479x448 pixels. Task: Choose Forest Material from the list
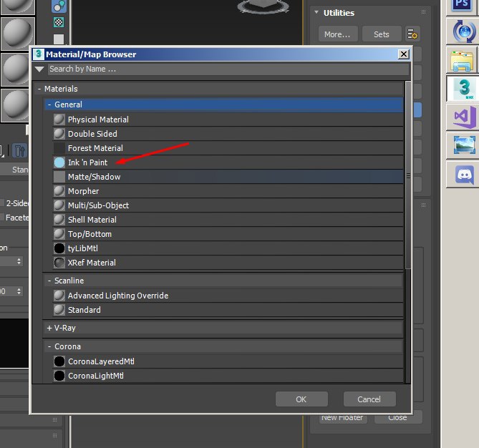[228, 148]
